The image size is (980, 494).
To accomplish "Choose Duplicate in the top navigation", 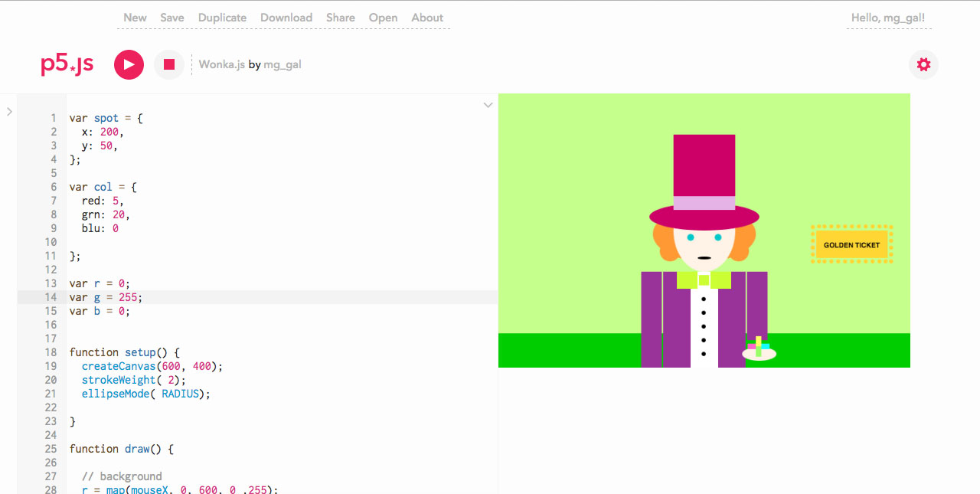I will (x=222, y=18).
